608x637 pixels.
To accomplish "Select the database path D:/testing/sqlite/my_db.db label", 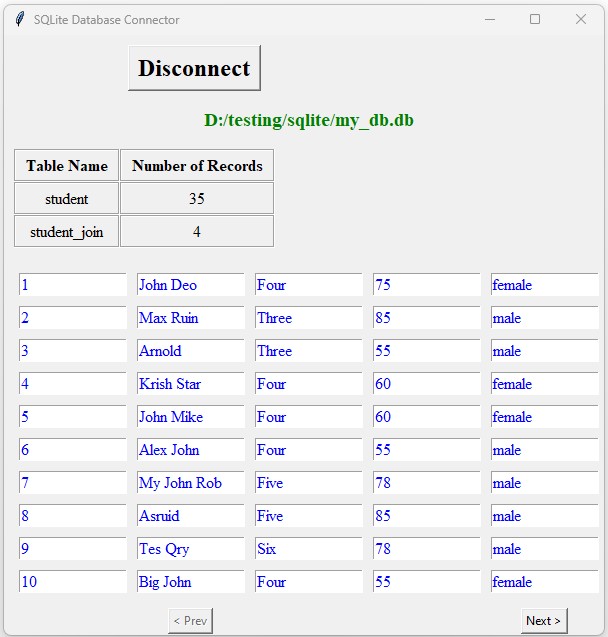I will pyautogui.click(x=309, y=120).
